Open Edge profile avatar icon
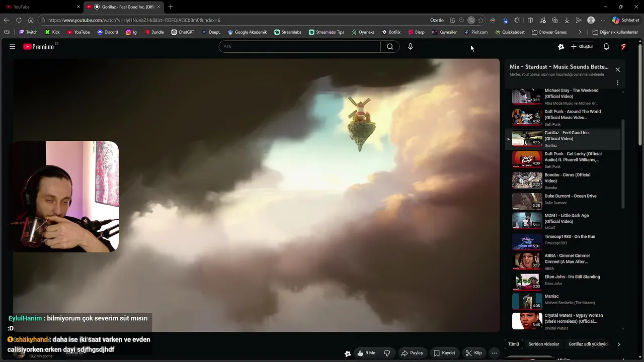Screen dimensions: 644x362 click(x=591, y=20)
